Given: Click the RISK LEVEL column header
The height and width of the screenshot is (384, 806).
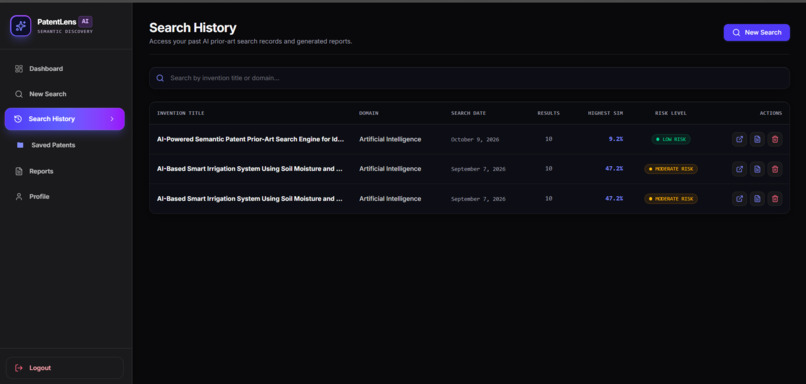Looking at the screenshot, I should pos(671,113).
